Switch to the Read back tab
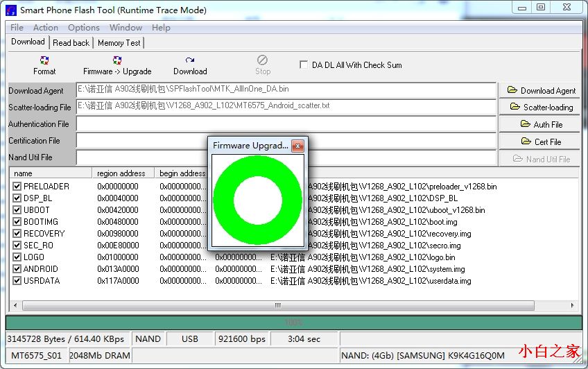 click(71, 43)
